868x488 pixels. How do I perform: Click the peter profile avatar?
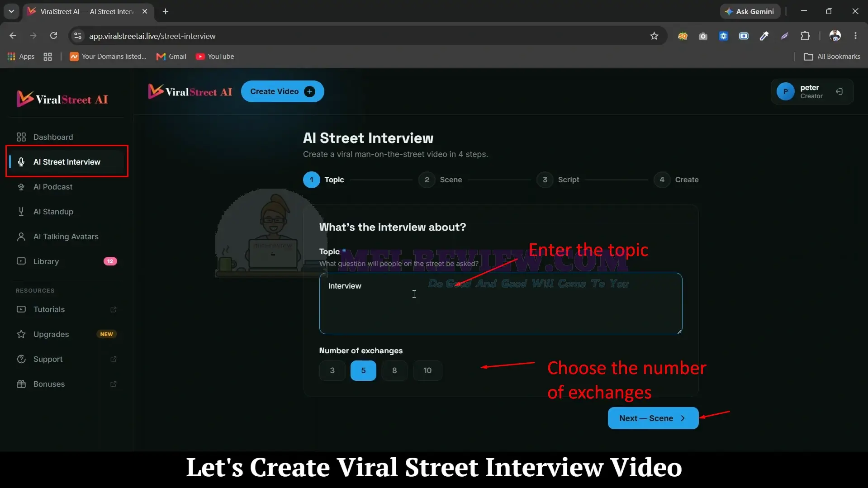(x=785, y=91)
